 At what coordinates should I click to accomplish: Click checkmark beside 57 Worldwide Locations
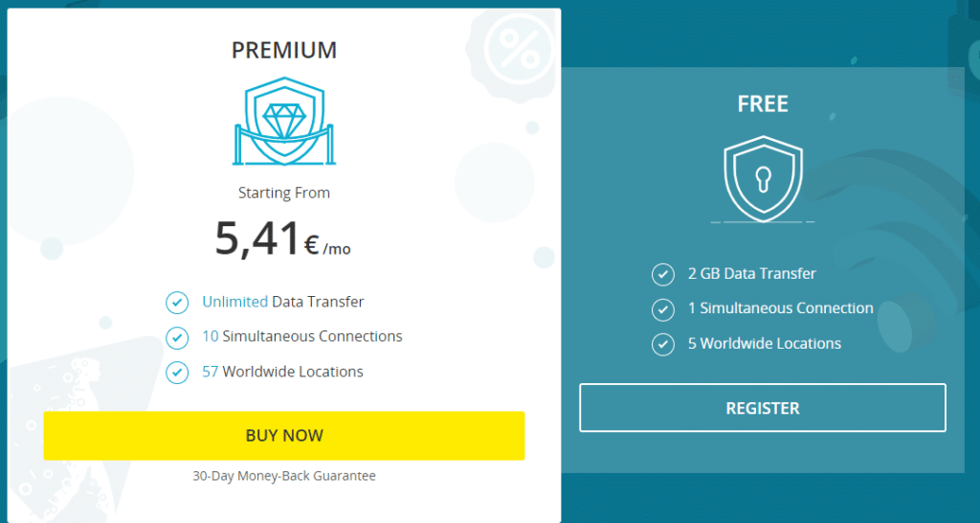tap(177, 373)
